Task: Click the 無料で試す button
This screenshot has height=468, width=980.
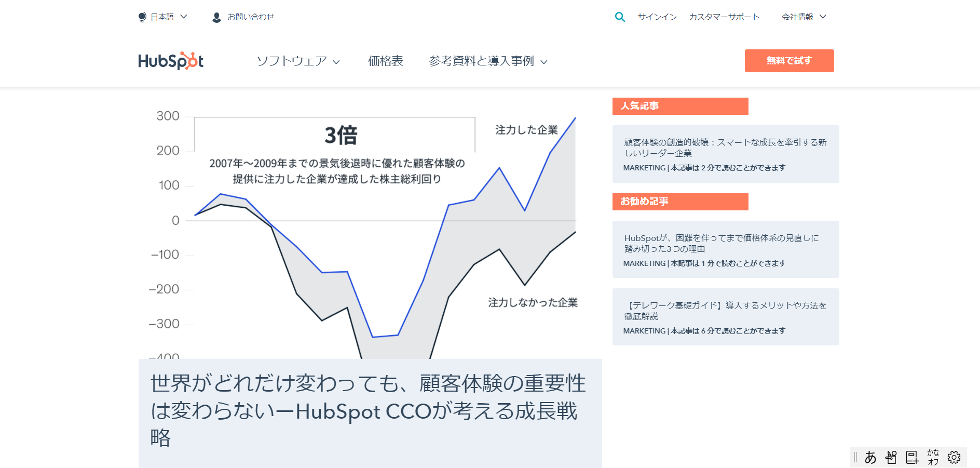Action: [x=789, y=61]
